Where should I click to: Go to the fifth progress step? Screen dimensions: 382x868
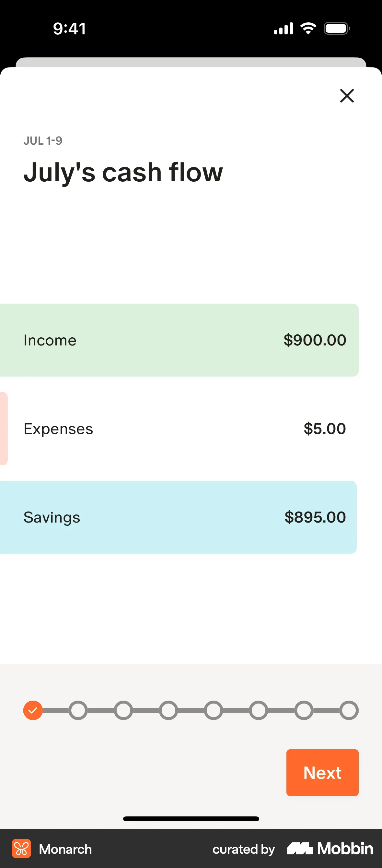[x=214, y=710]
